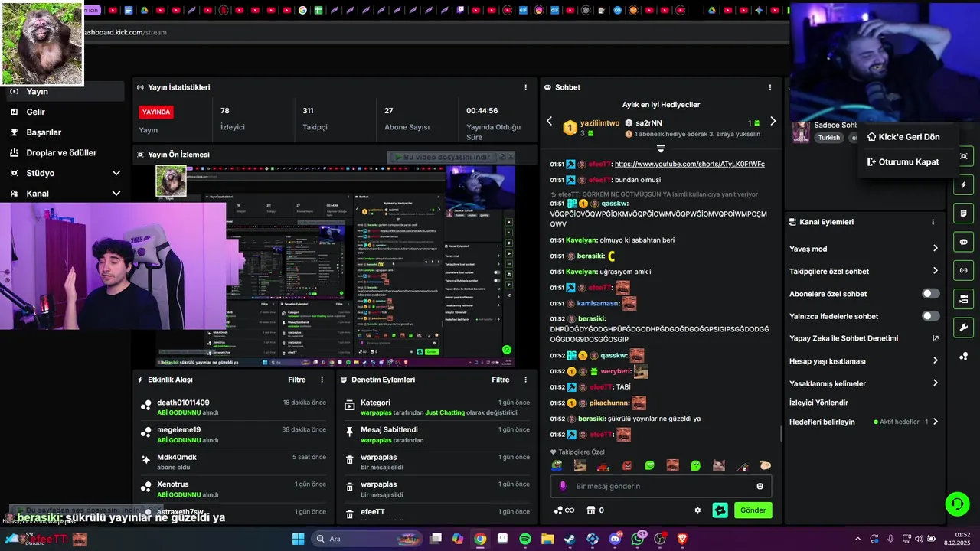The height and width of the screenshot is (551, 980).
Task: Send message with Gönder button
Action: click(753, 510)
